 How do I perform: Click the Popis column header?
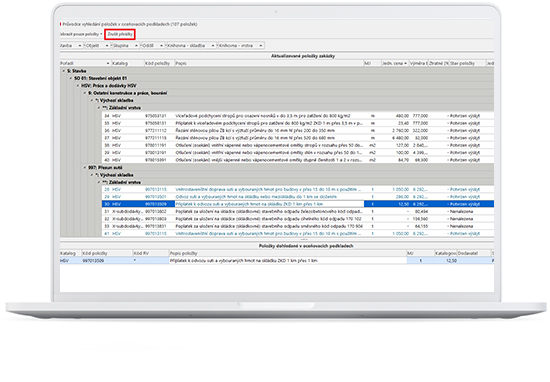269,63
